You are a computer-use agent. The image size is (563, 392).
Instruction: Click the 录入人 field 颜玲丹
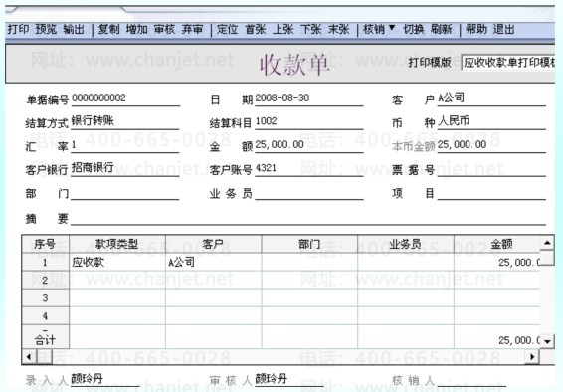(104, 379)
